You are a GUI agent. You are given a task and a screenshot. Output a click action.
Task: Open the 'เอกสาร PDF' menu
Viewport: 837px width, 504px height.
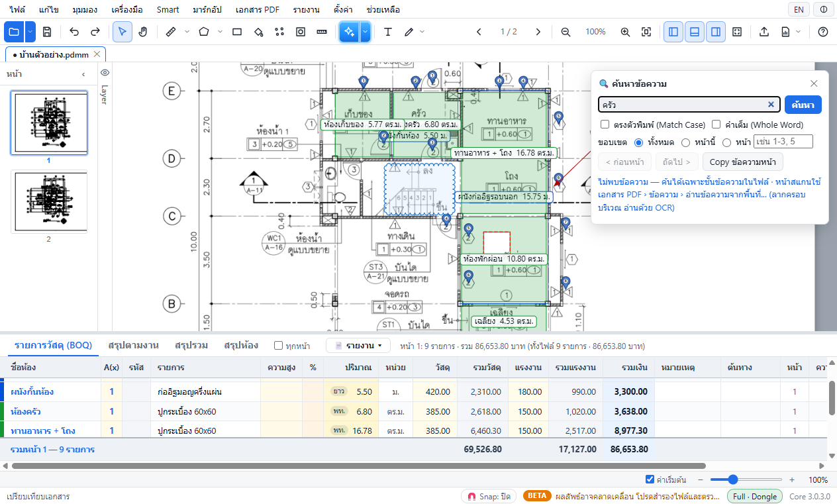(x=258, y=10)
